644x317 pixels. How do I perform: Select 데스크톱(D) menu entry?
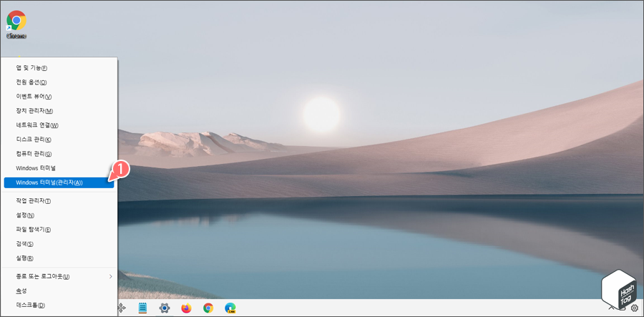tap(59, 305)
